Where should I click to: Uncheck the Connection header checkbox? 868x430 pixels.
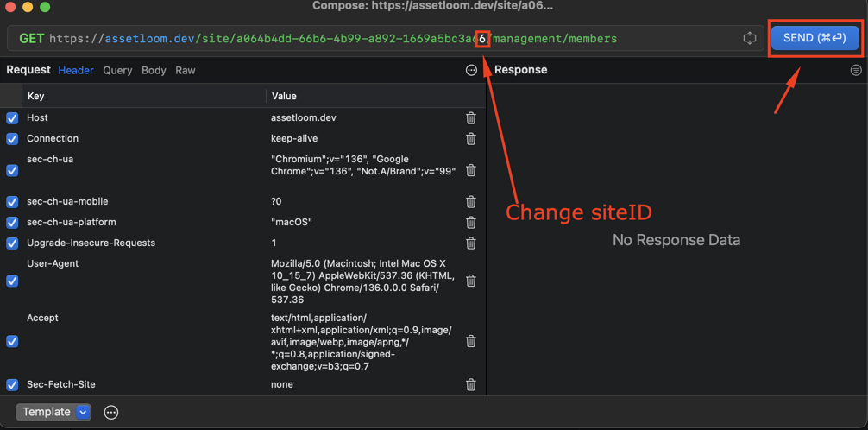pyautogui.click(x=11, y=139)
